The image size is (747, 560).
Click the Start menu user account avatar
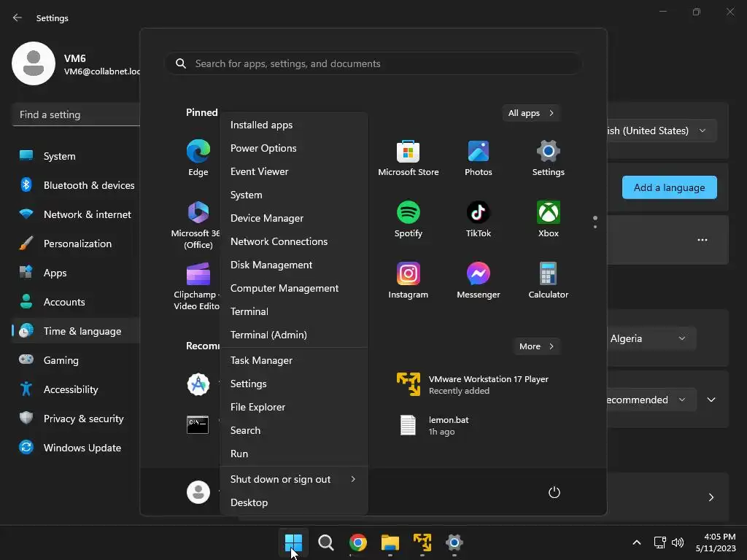click(198, 492)
